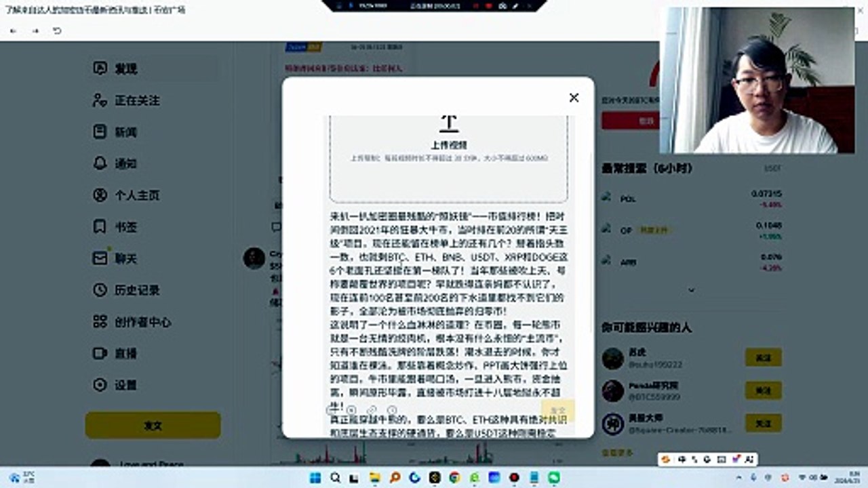The height and width of the screenshot is (488, 868).
Task: Click the pen icon in recording toolbar
Action: [x=515, y=5]
